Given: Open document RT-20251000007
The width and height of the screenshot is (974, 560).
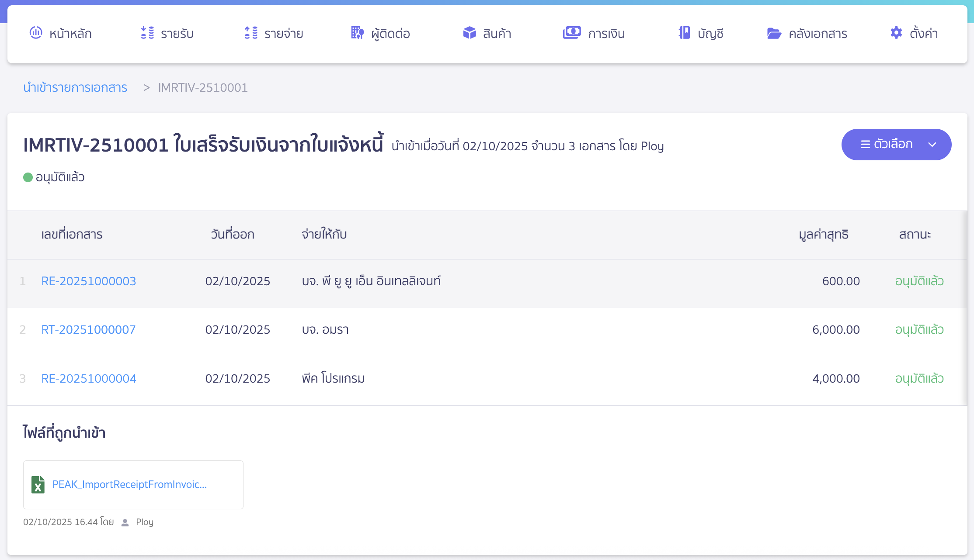Looking at the screenshot, I should tap(88, 330).
